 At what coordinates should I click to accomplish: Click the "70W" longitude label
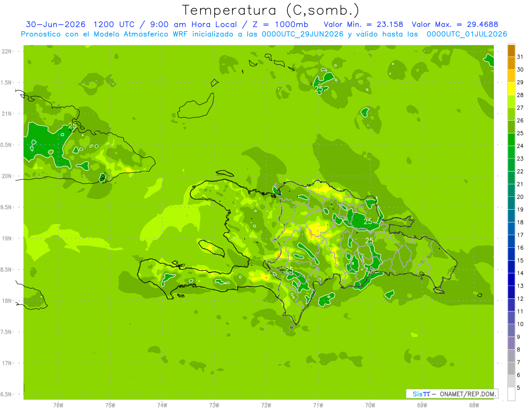pos(370,405)
